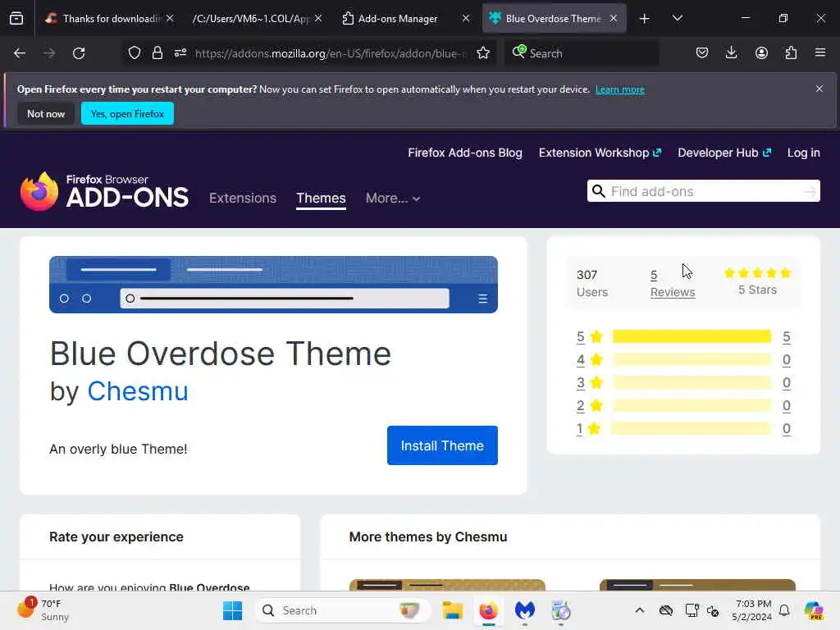Open Firefox Add-ons Blog
Screen dimensions: 840x630
pyautogui.click(x=465, y=153)
